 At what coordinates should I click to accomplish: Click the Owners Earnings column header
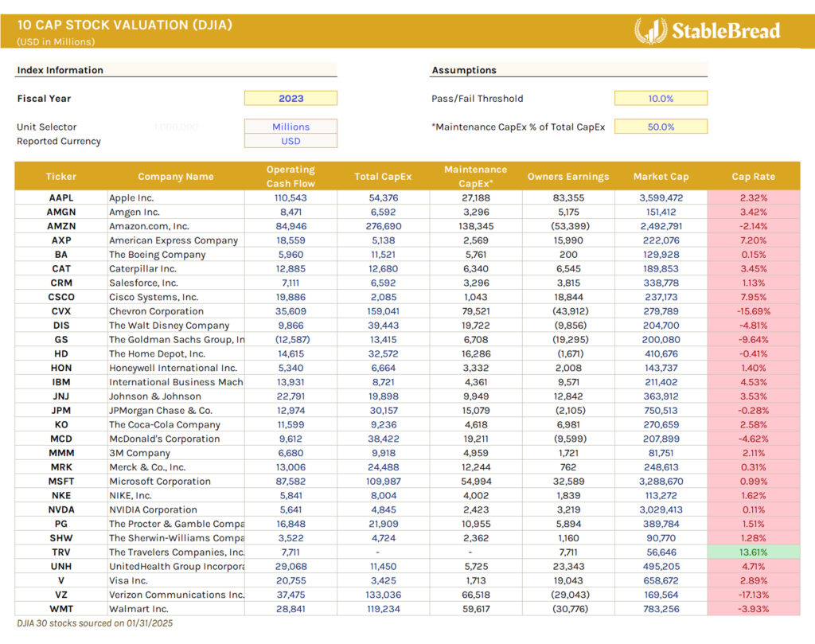[x=568, y=176]
